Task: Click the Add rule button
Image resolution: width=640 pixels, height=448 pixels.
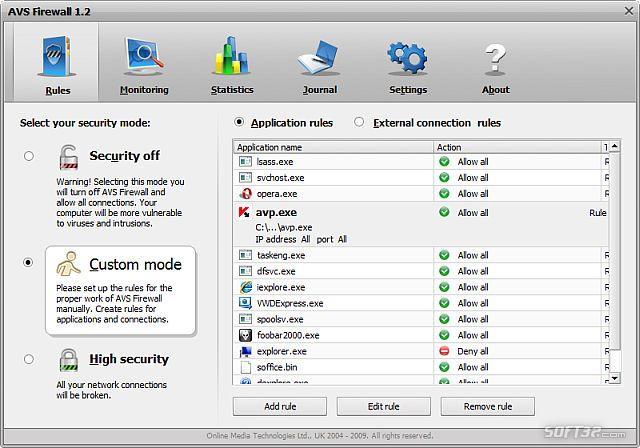Action: coord(280,406)
